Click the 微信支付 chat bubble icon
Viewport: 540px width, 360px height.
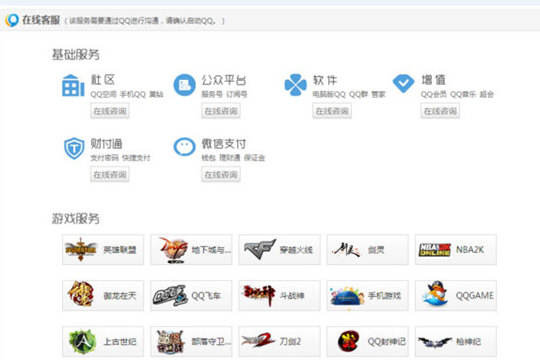[x=185, y=147]
